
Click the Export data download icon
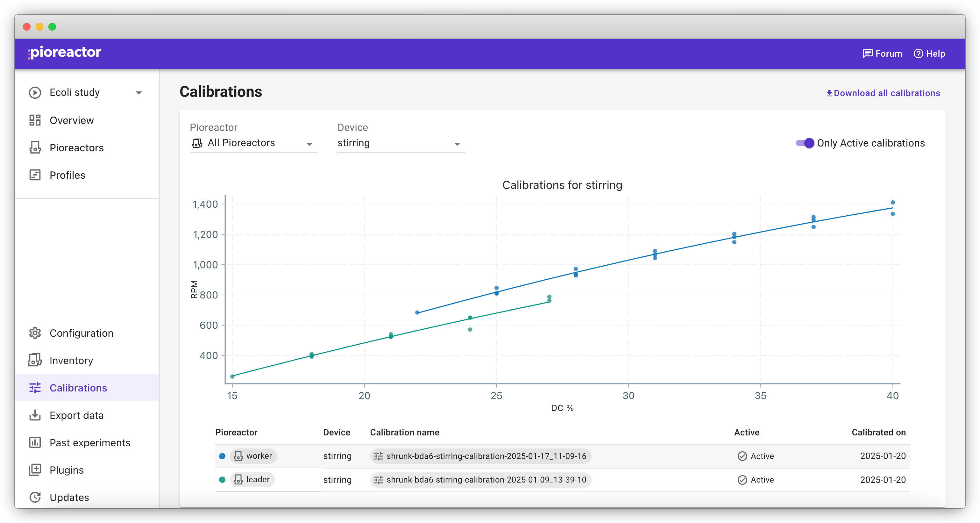(x=35, y=415)
